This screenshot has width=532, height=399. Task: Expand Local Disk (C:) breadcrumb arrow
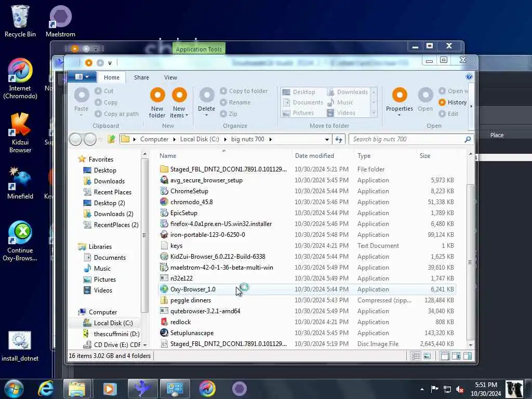pyautogui.click(x=225, y=139)
